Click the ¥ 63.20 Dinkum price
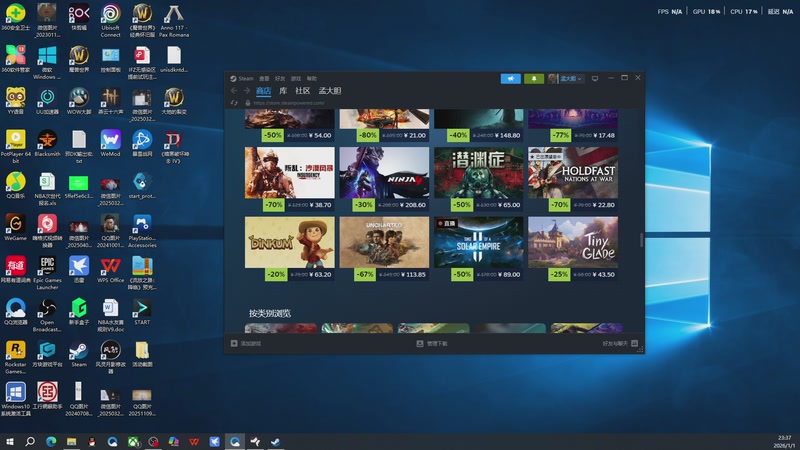This screenshot has height=450, width=800. point(320,274)
